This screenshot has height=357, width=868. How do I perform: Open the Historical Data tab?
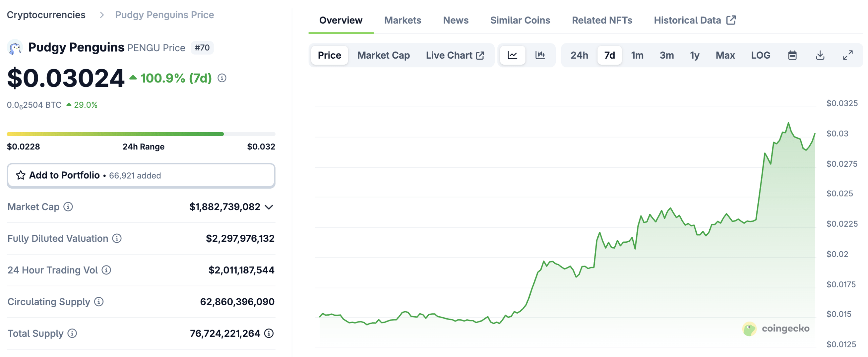coord(694,20)
